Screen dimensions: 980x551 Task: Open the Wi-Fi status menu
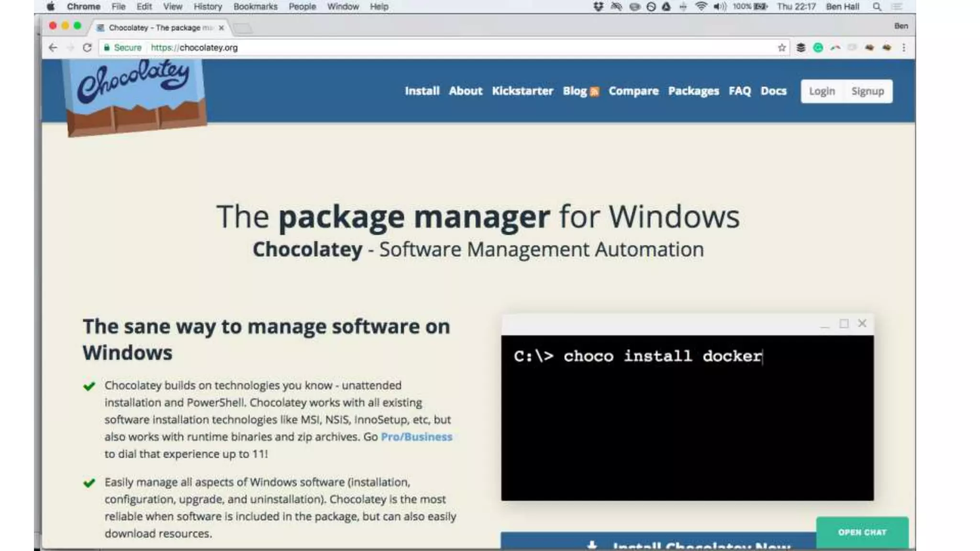click(701, 7)
